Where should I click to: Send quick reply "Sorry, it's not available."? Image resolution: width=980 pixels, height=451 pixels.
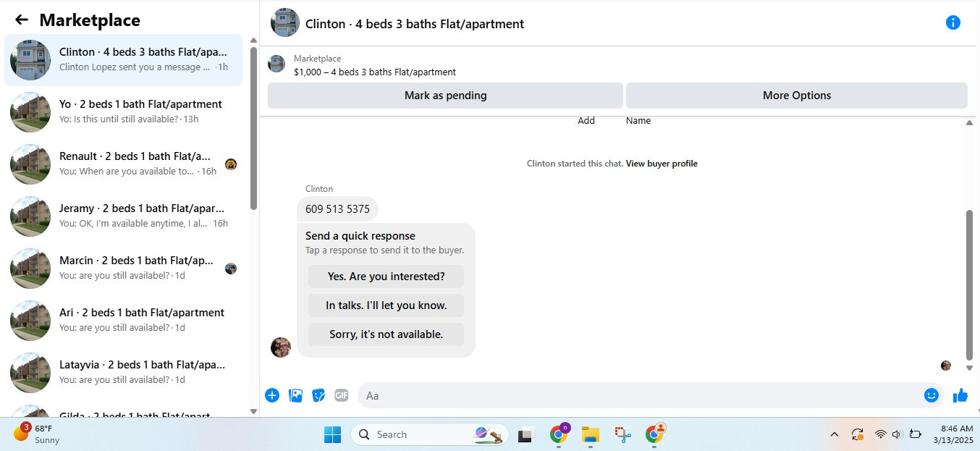click(x=386, y=334)
